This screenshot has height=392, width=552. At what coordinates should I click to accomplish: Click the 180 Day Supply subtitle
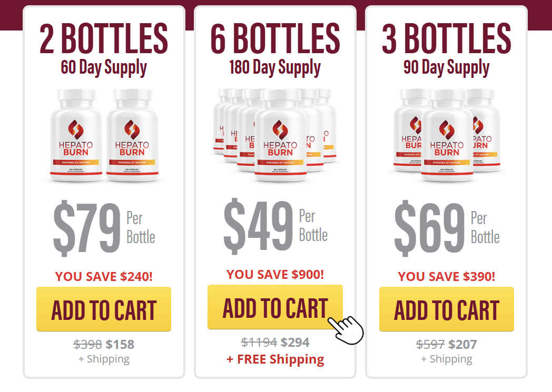tap(275, 67)
